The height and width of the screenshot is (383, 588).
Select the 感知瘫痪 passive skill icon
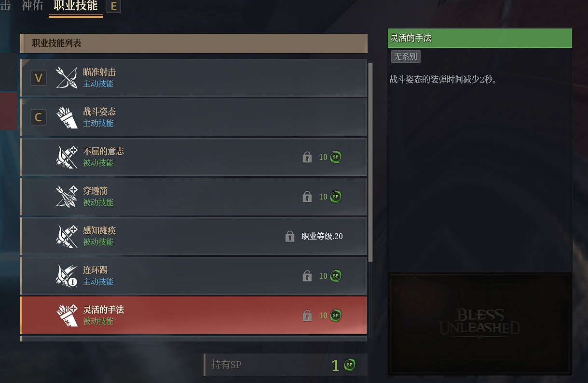click(x=67, y=236)
